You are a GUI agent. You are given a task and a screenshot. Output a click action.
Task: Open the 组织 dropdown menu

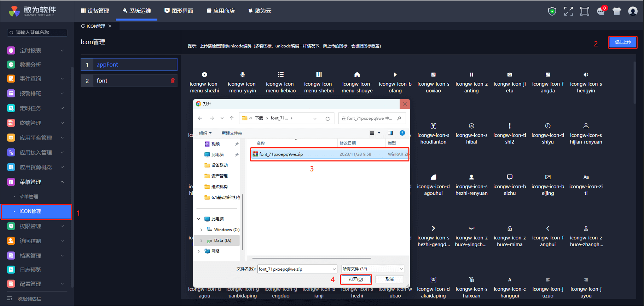(x=205, y=133)
